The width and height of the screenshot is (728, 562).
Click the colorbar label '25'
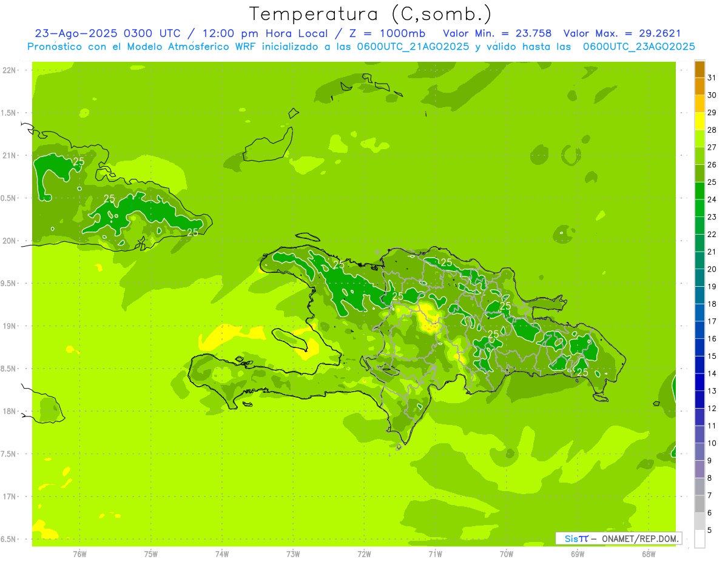tap(712, 182)
